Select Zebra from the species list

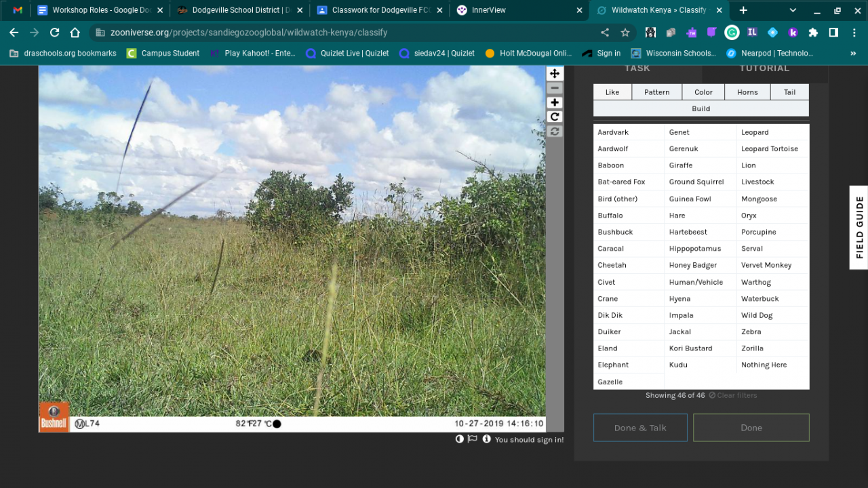coord(751,332)
